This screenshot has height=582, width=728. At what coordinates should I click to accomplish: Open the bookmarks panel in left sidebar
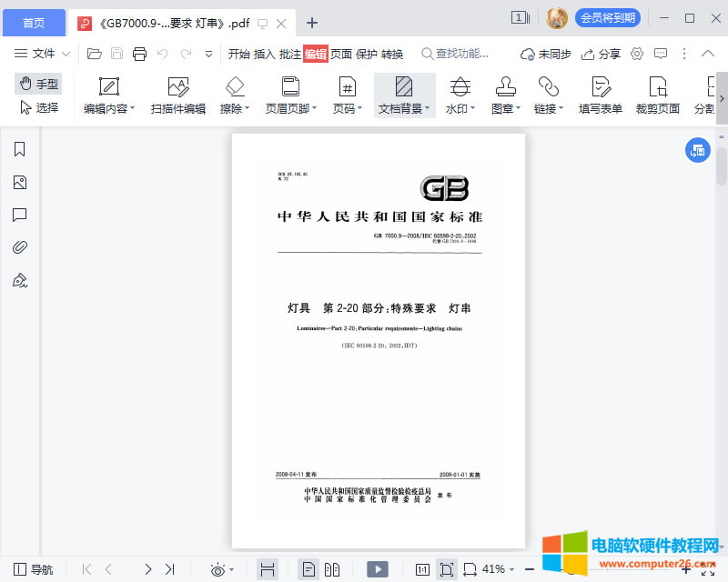(x=20, y=149)
